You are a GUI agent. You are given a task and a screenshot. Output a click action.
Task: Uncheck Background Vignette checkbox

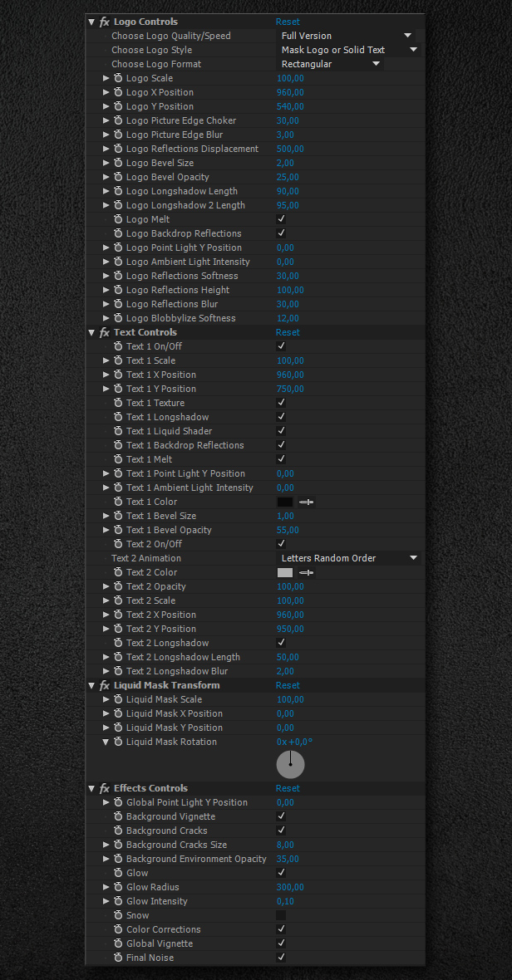(x=281, y=816)
